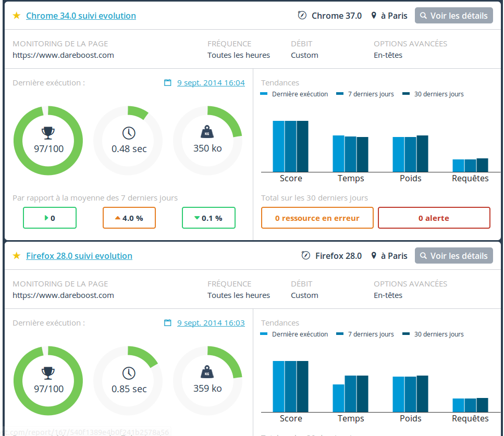Click the trophy icon in Firefox score gauge
Screen dimensions: 504x436
coord(48,372)
